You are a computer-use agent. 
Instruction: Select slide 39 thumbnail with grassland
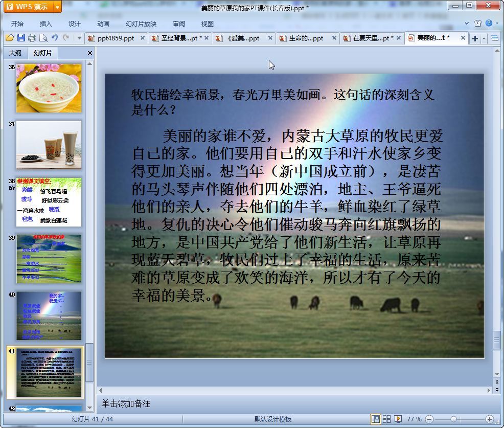point(49,259)
